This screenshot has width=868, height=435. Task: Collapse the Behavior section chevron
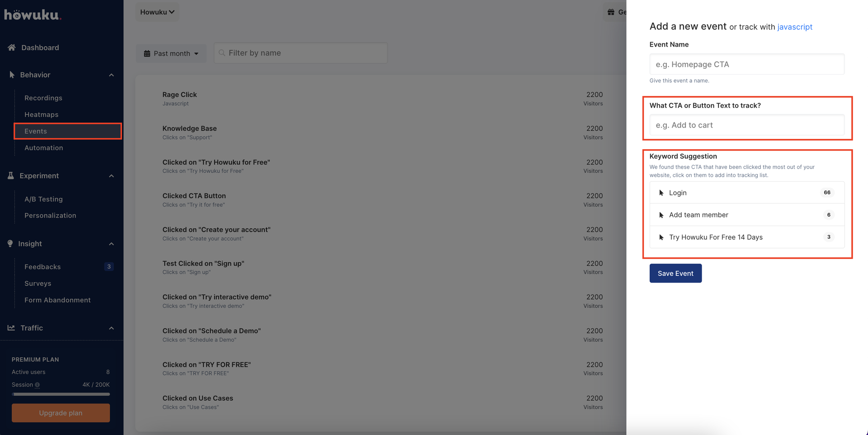(111, 75)
